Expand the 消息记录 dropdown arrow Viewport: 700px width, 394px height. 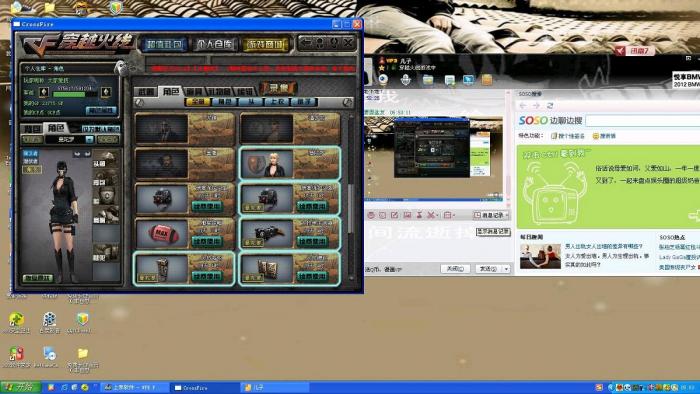click(x=507, y=215)
